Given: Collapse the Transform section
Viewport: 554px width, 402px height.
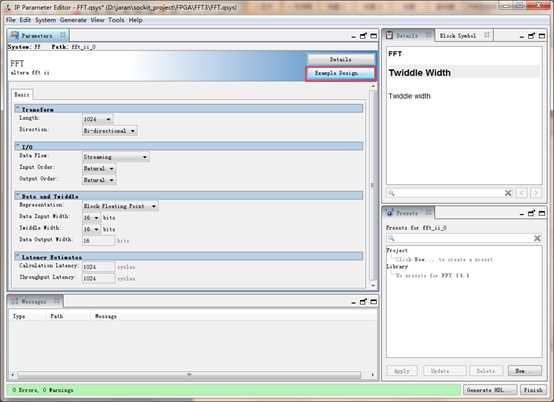Looking at the screenshot, I should click(18, 108).
